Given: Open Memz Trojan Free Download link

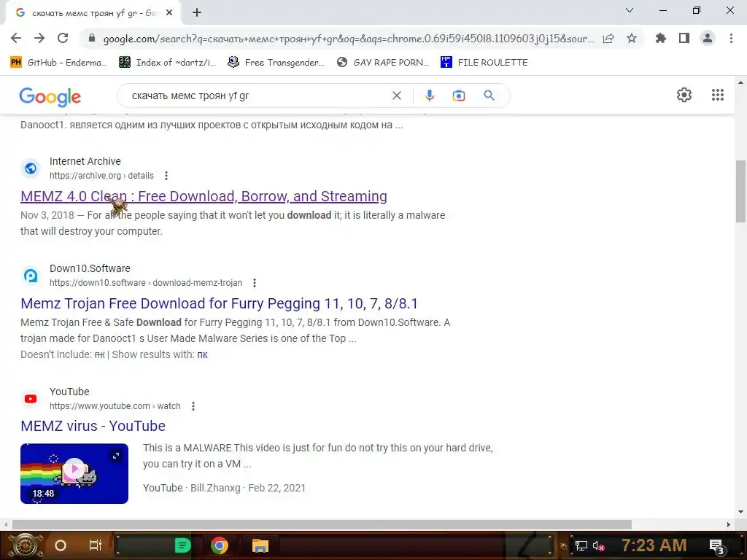Looking at the screenshot, I should [x=219, y=303].
